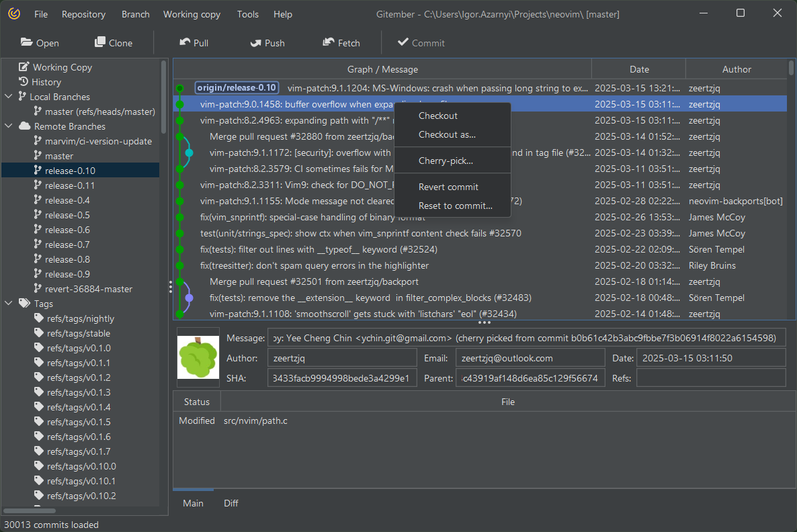Collapse the Remote Branches section
The image size is (797, 532).
(x=8, y=126)
